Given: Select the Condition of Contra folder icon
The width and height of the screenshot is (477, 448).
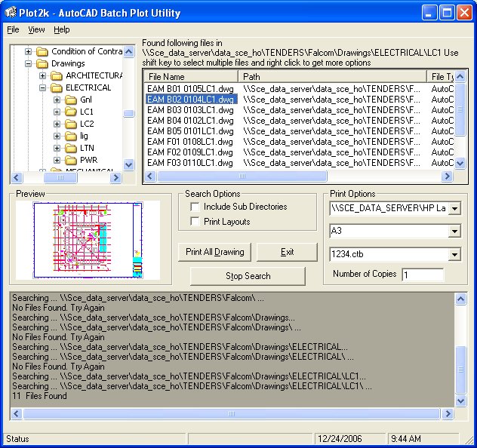Looking at the screenshot, I should pyautogui.click(x=42, y=52).
